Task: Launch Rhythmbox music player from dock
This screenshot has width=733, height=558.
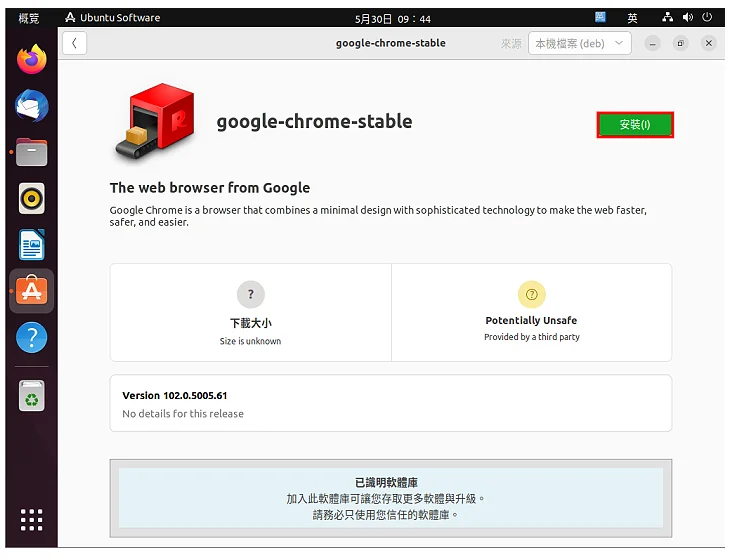Action: pos(32,199)
